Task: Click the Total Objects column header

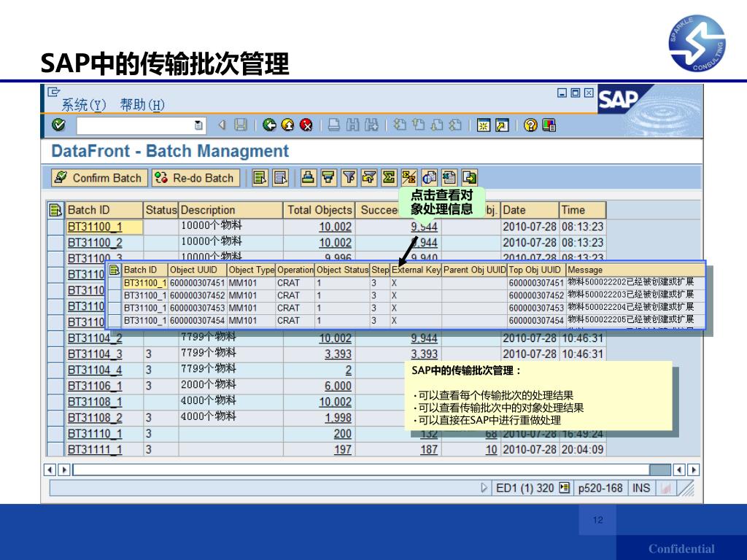Action: pos(320,210)
